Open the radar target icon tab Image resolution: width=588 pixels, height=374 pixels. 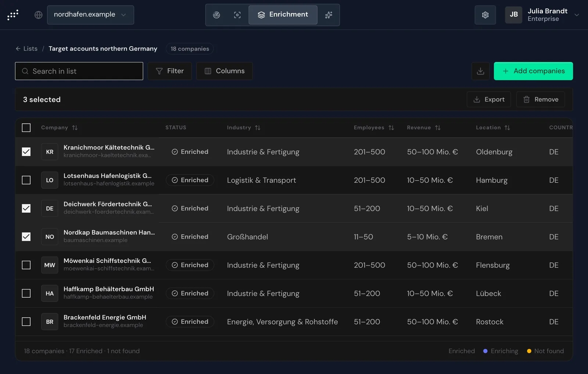pos(217,15)
